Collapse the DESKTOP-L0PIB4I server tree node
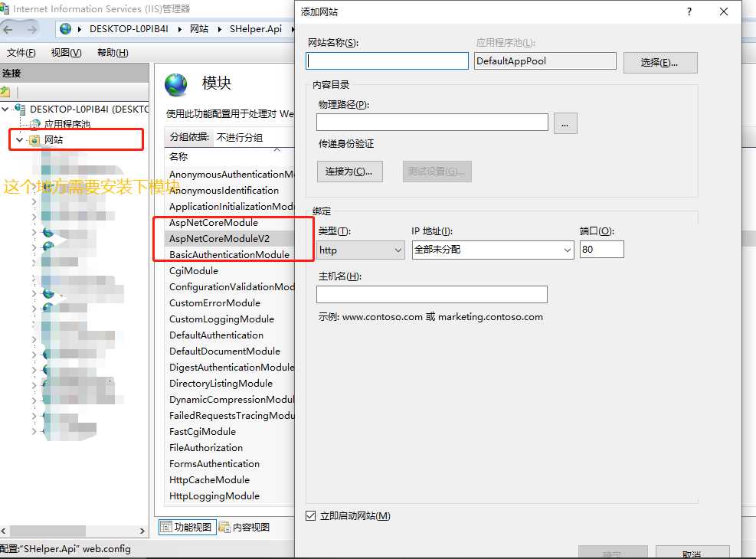 tap(5, 109)
